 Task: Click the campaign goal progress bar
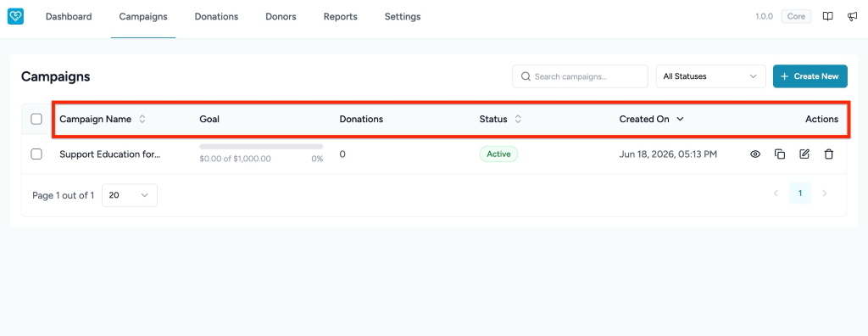tap(261, 147)
